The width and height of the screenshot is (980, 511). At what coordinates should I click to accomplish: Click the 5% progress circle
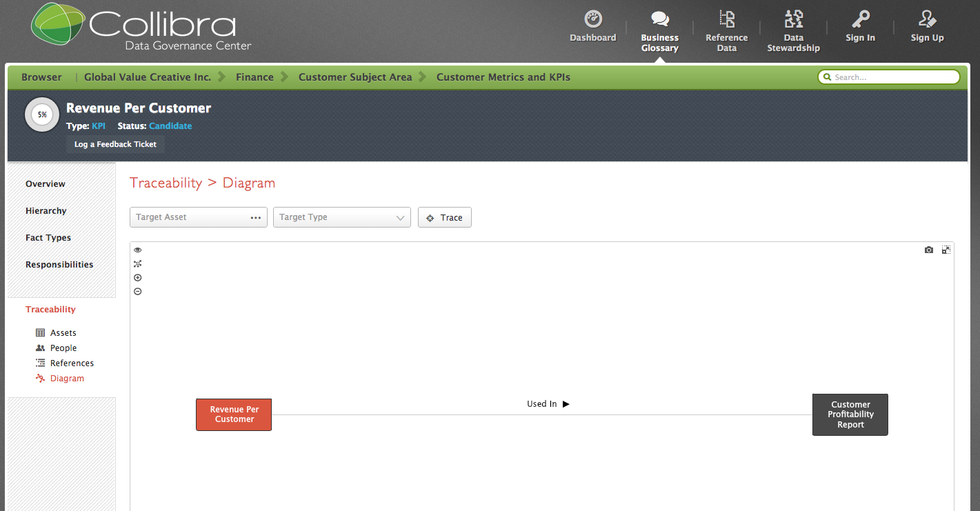point(42,115)
